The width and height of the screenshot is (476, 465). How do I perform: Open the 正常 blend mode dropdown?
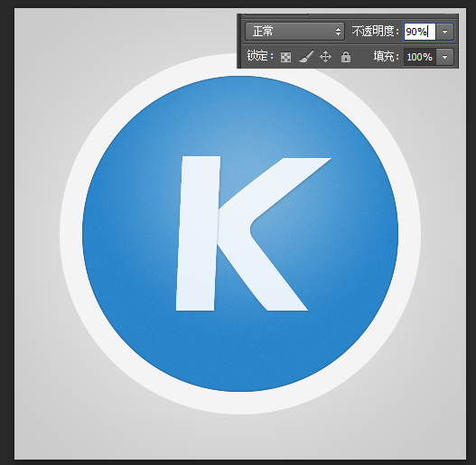(294, 32)
